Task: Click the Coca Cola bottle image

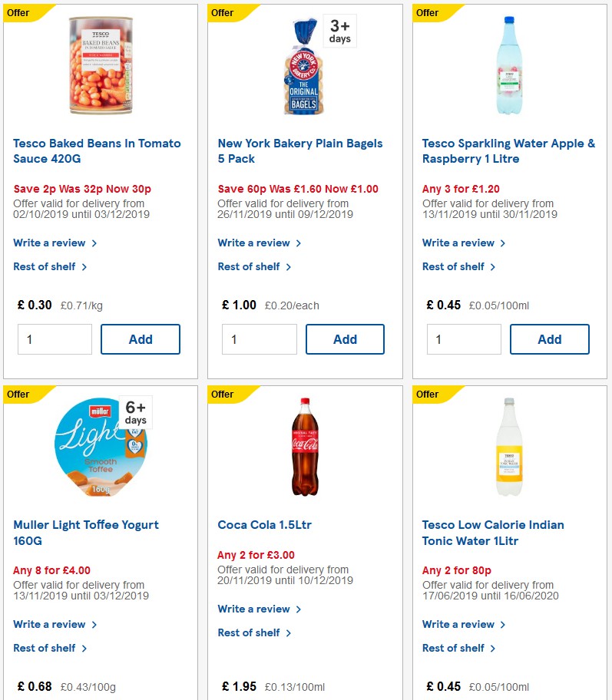Action: click(x=304, y=445)
